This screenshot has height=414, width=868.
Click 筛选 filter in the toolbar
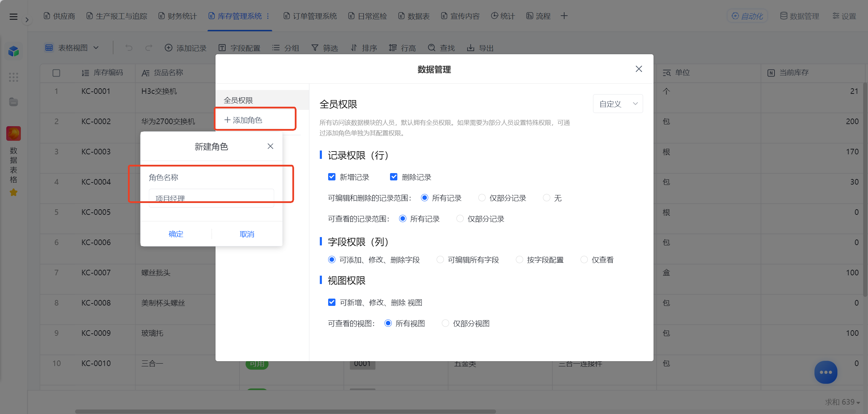tap(324, 48)
